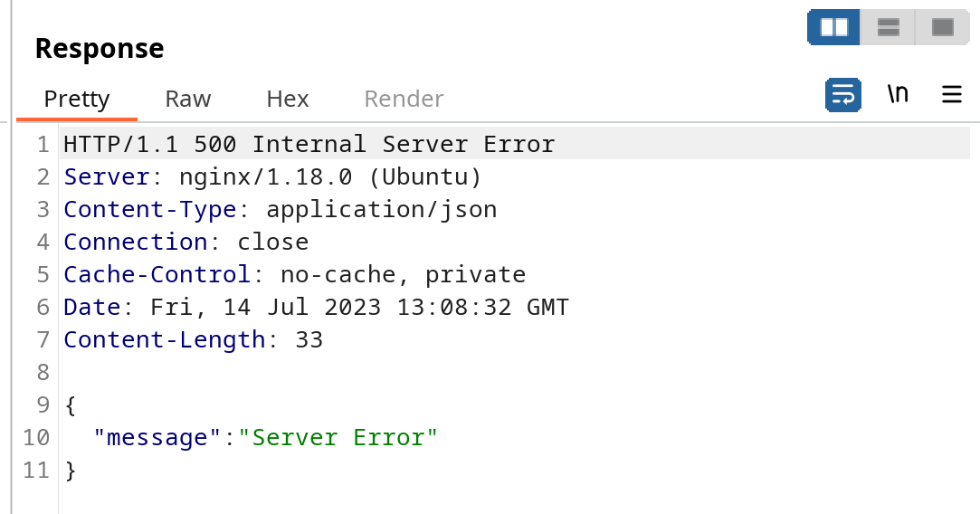Select the tabbed single-pane layout icon
Screen dimensions: 980x514
[943, 27]
